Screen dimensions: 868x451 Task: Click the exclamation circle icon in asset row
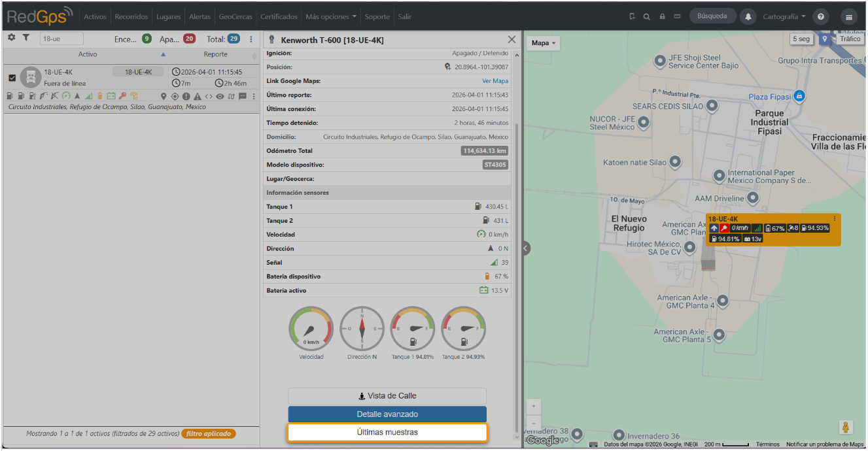(x=186, y=96)
